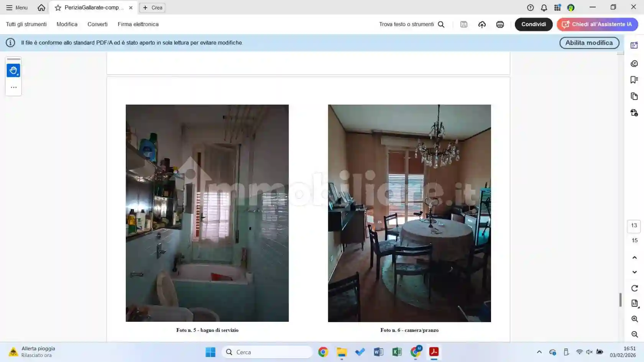The width and height of the screenshot is (644, 362).
Task: Go to previous page with up chevron
Action: [634, 257]
